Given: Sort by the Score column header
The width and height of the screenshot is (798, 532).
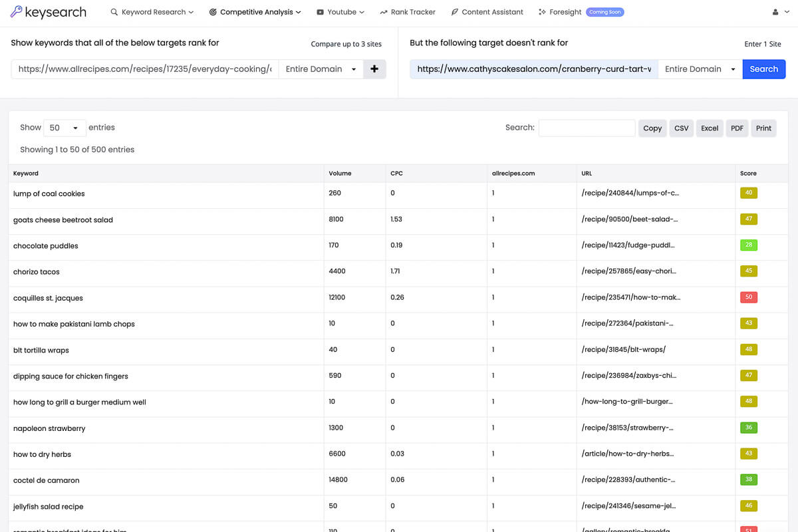Looking at the screenshot, I should 761,173.
